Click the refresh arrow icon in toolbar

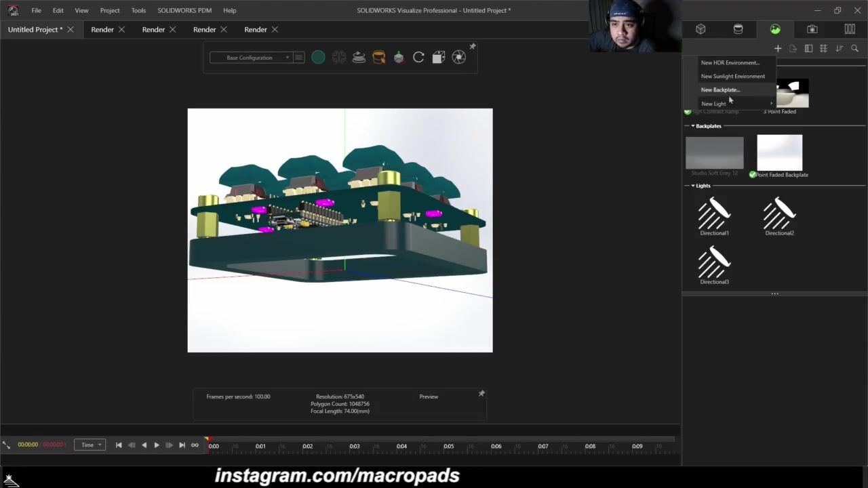418,58
